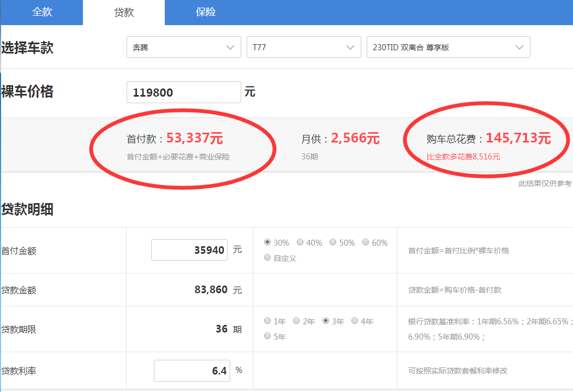Click the 首付金额+必要花费+商业保险 note
Screen dimensions: 573x392
pos(178,157)
